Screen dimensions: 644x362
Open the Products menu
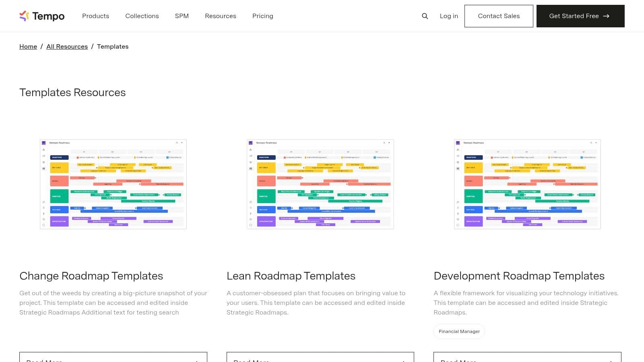[95, 16]
